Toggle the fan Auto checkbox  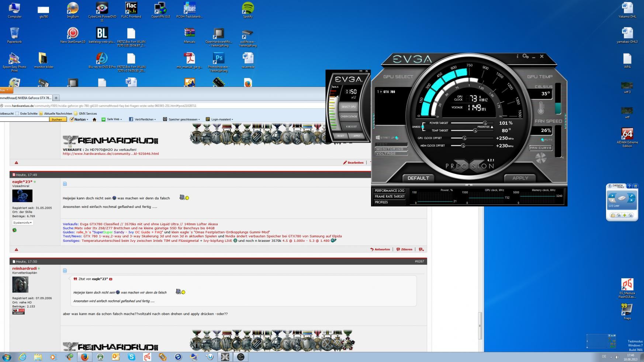(x=542, y=140)
